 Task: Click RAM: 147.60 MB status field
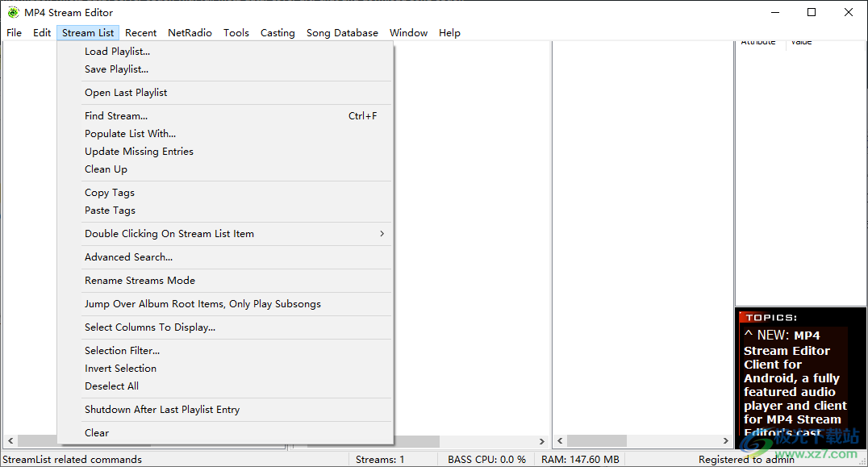pyautogui.click(x=580, y=459)
